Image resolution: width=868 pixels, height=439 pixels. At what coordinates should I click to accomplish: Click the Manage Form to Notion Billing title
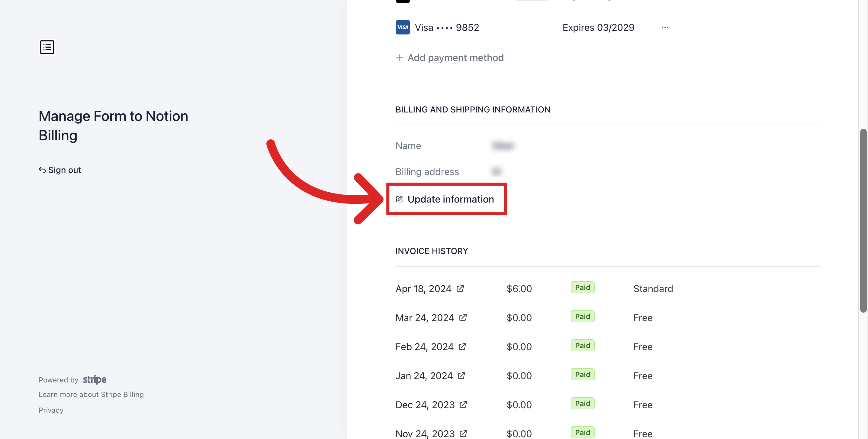(113, 125)
